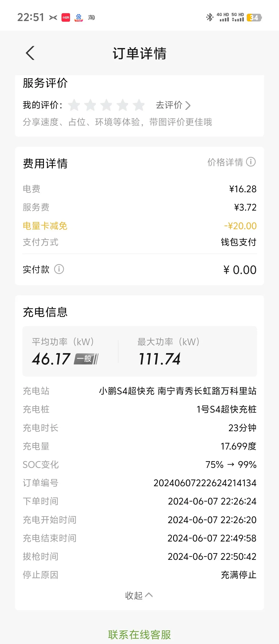Collapse charging info with 收起
Screen dimensions: 279x644
(139, 595)
